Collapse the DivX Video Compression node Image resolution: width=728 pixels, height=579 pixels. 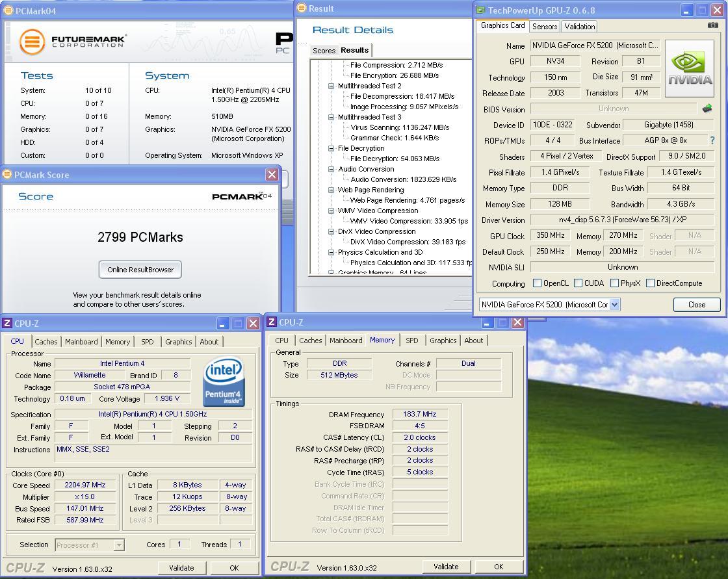click(x=331, y=231)
